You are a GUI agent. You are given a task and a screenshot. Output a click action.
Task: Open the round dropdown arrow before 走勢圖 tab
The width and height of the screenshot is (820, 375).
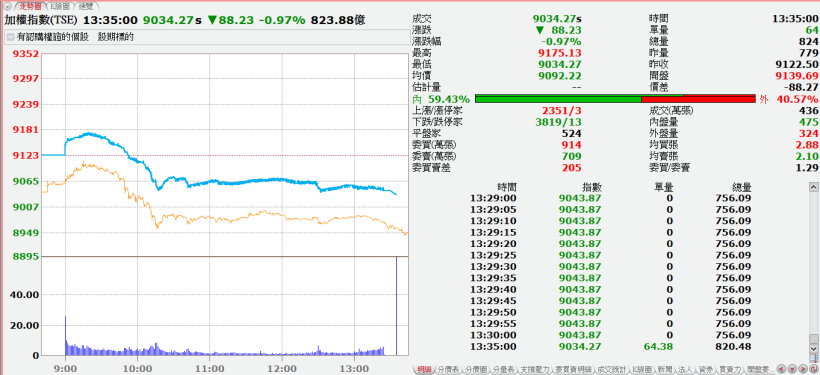click(x=7, y=6)
